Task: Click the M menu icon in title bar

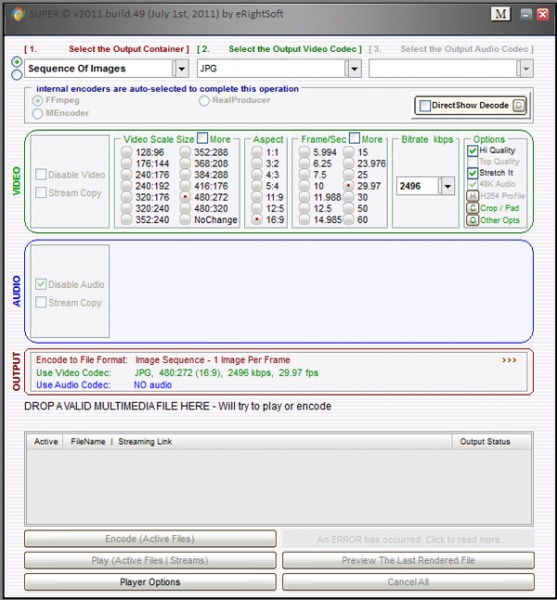Action: tap(500, 14)
